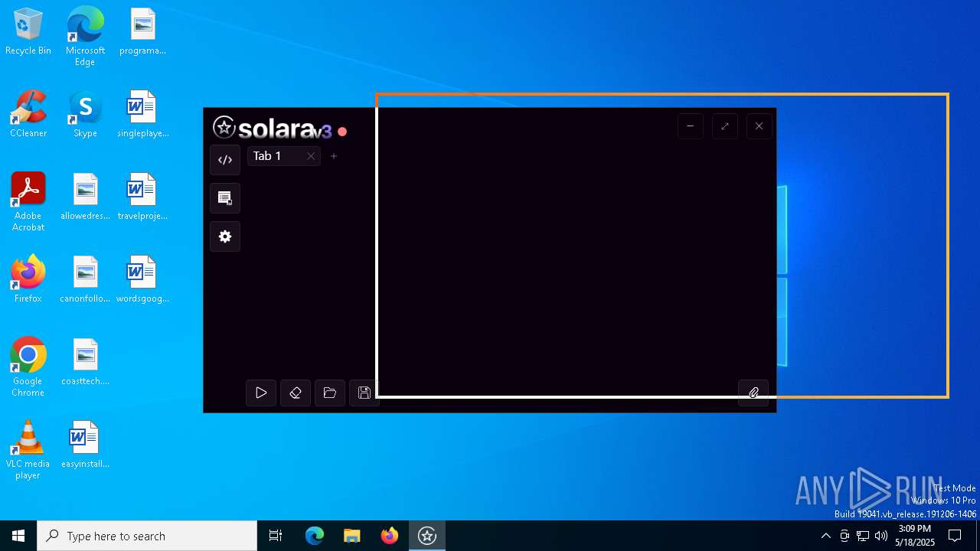980x551 pixels.
Task: Select the wordsgoog... Word document
Action: (x=142, y=279)
